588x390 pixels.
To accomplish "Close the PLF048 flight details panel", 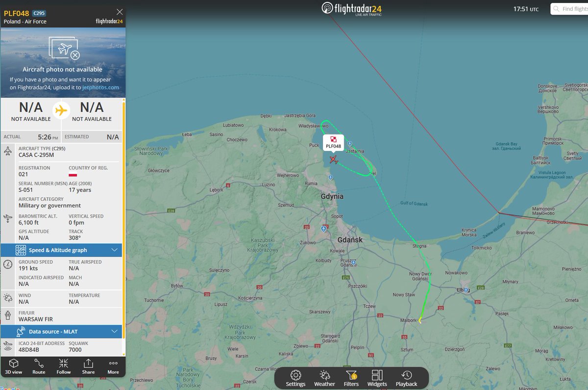I will coord(120,12).
